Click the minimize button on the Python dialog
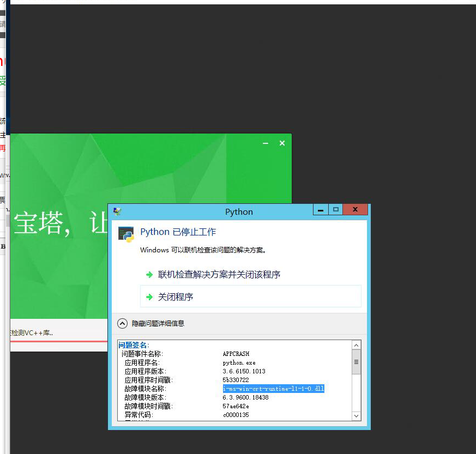This screenshot has height=454, width=476. 321,209
